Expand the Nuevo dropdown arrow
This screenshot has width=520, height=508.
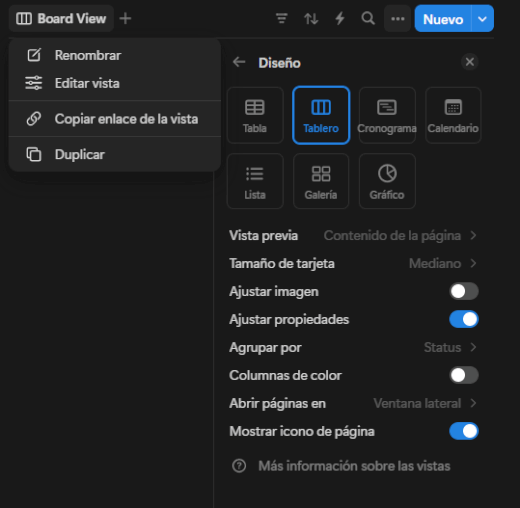tap(482, 19)
